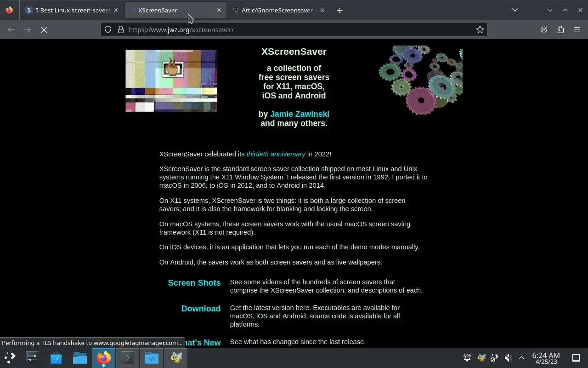Open the Konsole terminal taskbar entry

click(x=128, y=357)
